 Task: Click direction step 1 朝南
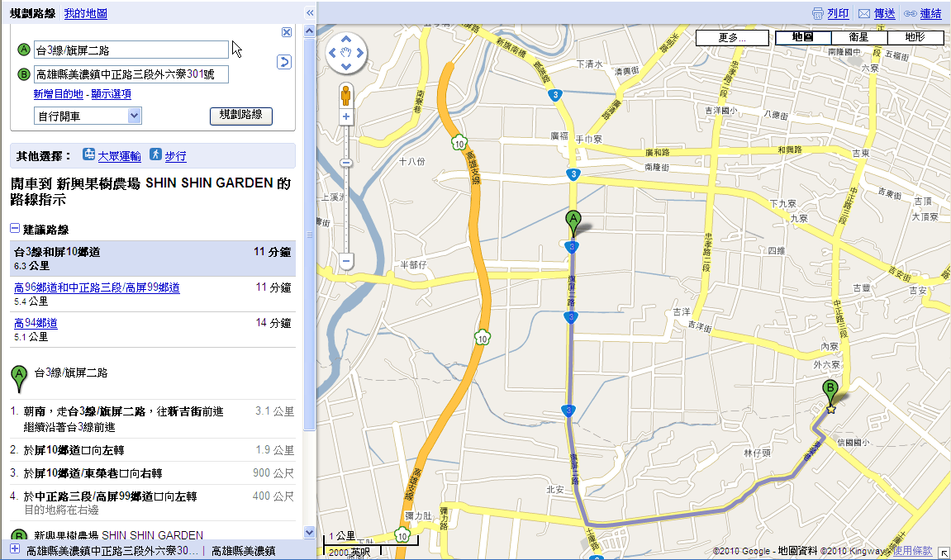pos(153,419)
